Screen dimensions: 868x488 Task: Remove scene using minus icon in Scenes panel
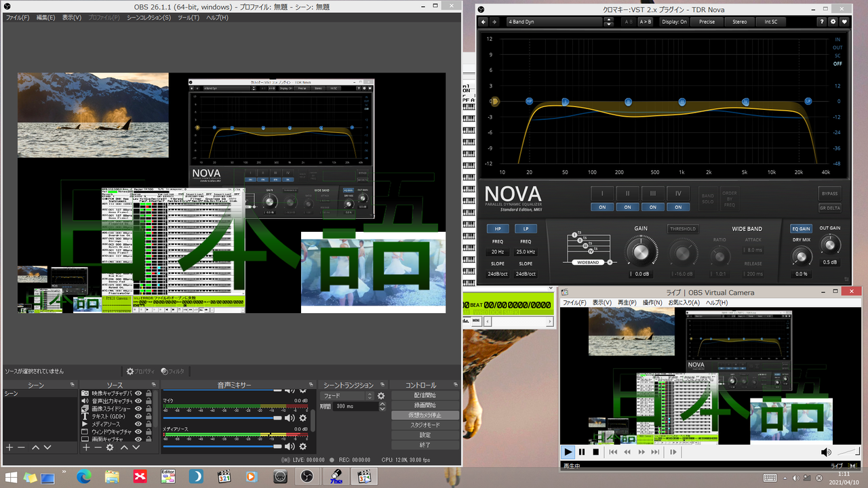(x=21, y=447)
